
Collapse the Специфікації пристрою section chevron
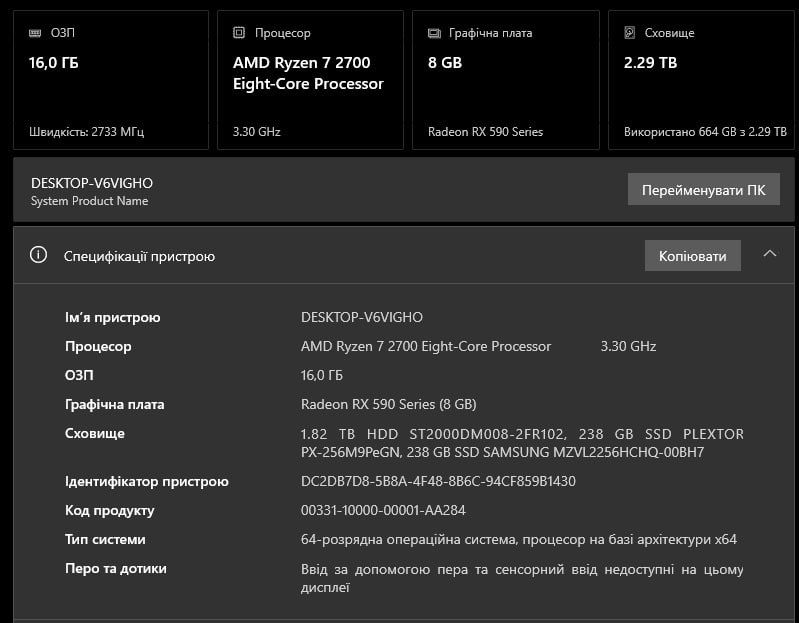[770, 253]
